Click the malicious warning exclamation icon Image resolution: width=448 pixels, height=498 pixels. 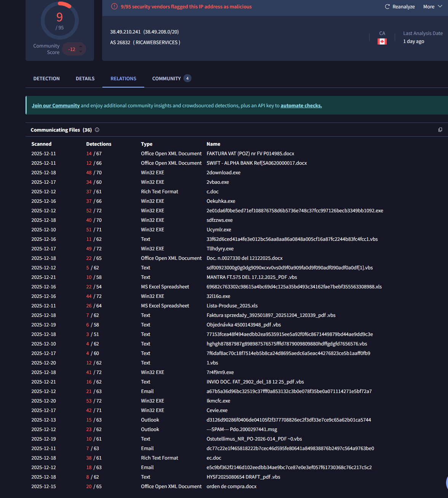click(x=114, y=6)
